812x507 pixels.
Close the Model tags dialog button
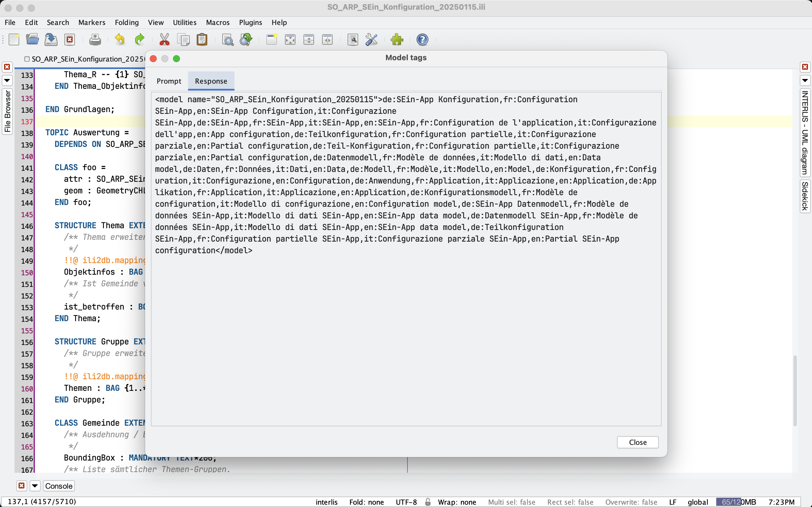point(637,442)
